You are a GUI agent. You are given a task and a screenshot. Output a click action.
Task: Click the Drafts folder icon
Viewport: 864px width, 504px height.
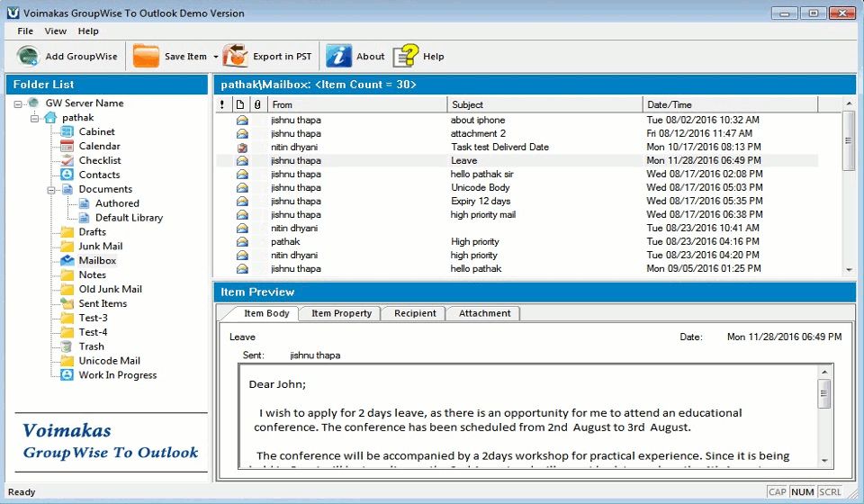pos(67,232)
